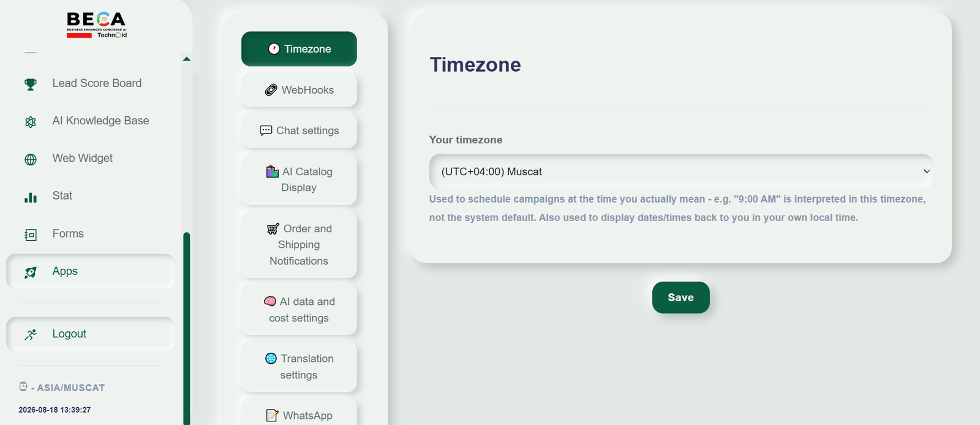Click the Web Widget globe icon

tap(31, 159)
